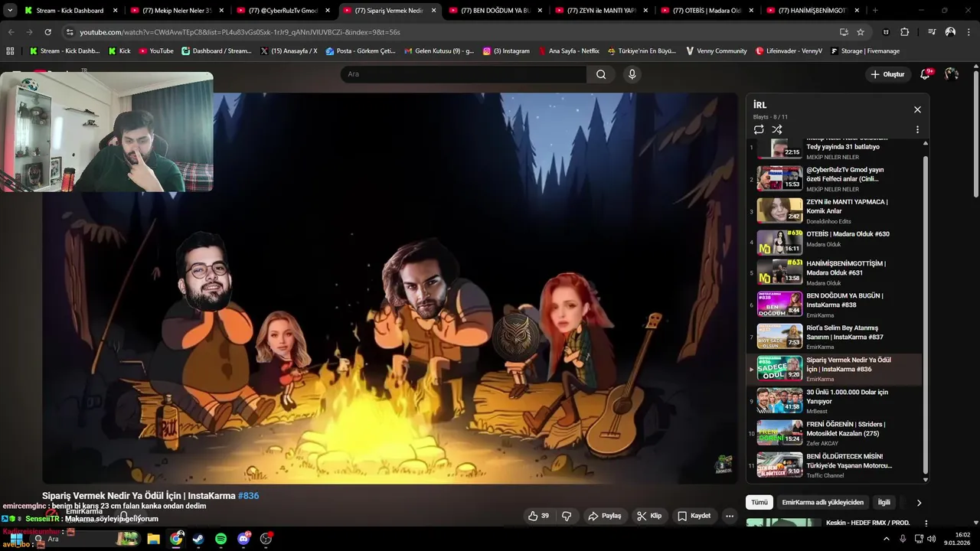The height and width of the screenshot is (551, 980).
Task: Open OTEBİS | Madara Olduk #630 playlist video
Action: click(835, 243)
